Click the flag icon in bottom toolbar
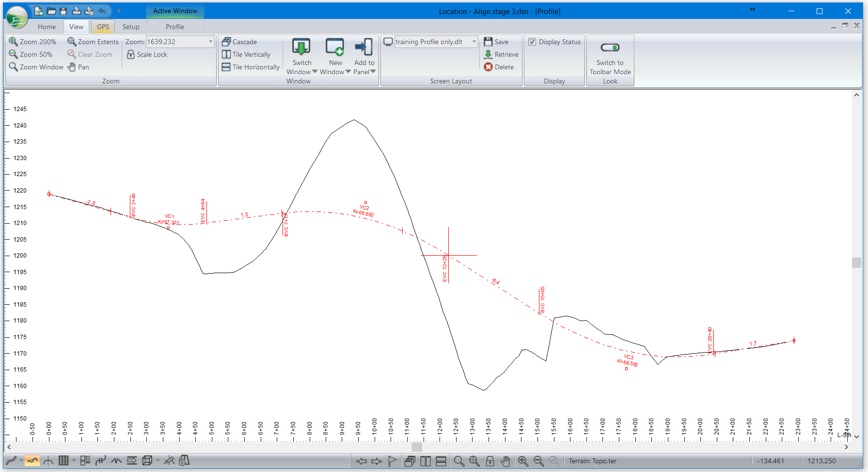The image size is (868, 472). pos(393,461)
